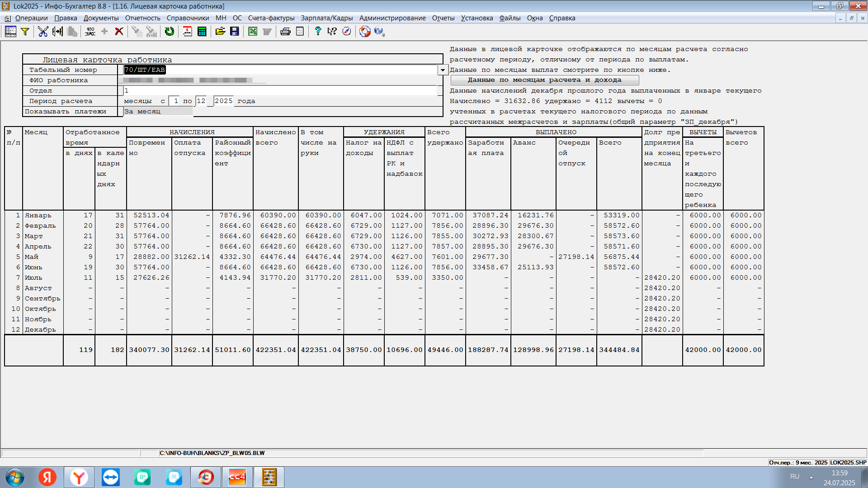Image resolution: width=868 pixels, height=488 pixels.
Task: Open the Документы menu
Action: click(x=101, y=18)
